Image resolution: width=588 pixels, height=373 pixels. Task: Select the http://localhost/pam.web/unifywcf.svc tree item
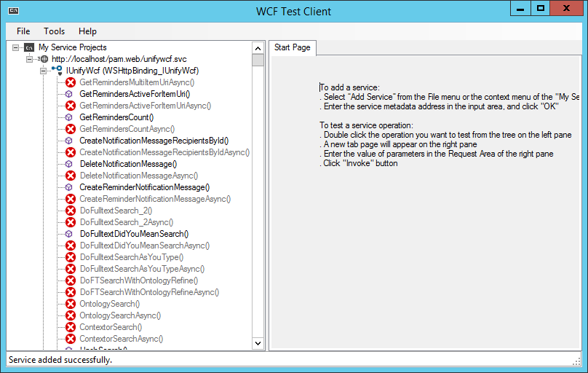coord(119,59)
